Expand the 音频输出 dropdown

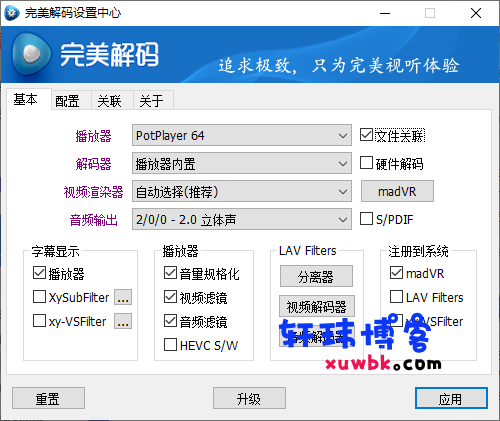coord(242,219)
